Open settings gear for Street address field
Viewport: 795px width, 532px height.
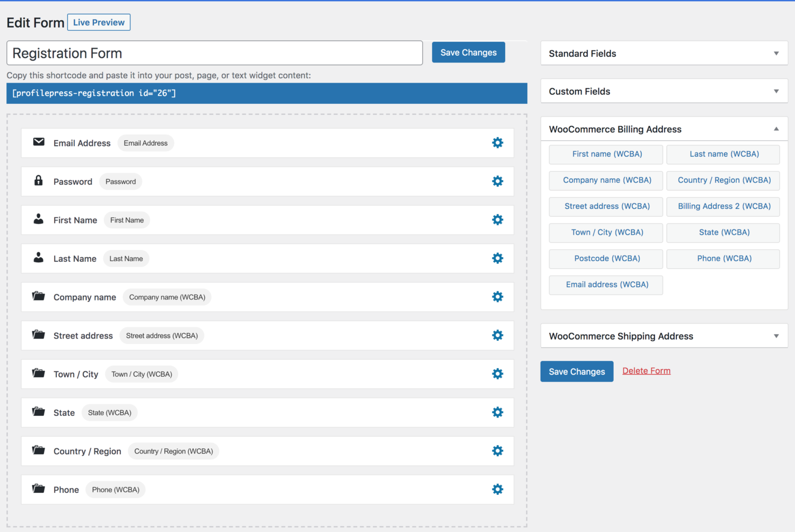[x=498, y=335]
